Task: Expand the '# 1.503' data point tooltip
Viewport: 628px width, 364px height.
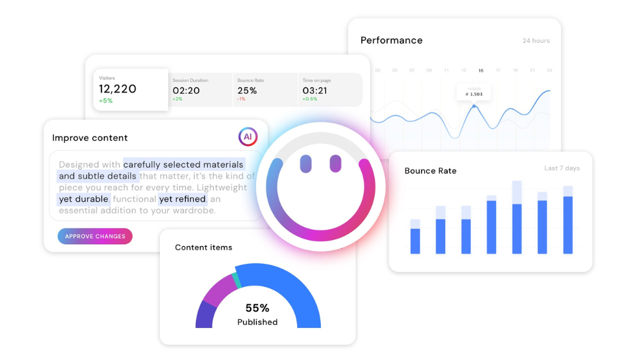Action: [x=474, y=92]
